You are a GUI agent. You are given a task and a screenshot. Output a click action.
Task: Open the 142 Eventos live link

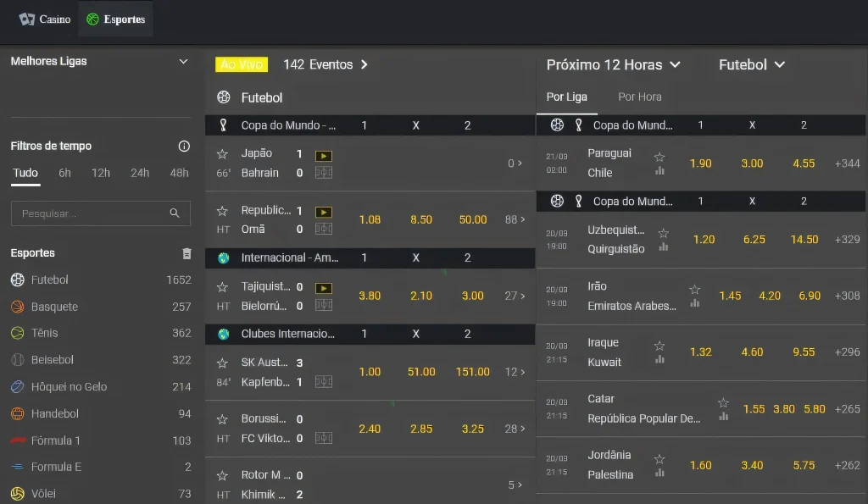point(325,64)
